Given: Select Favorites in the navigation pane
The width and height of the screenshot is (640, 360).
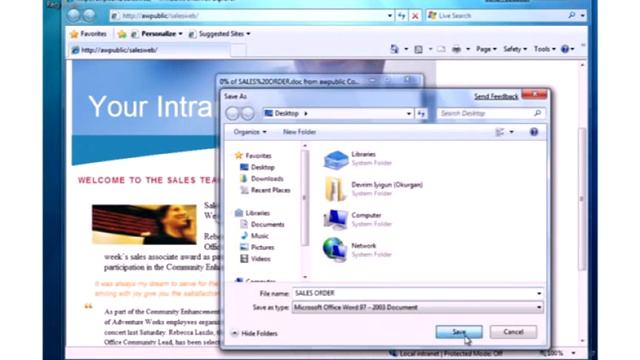Looking at the screenshot, I should pyautogui.click(x=253, y=156).
